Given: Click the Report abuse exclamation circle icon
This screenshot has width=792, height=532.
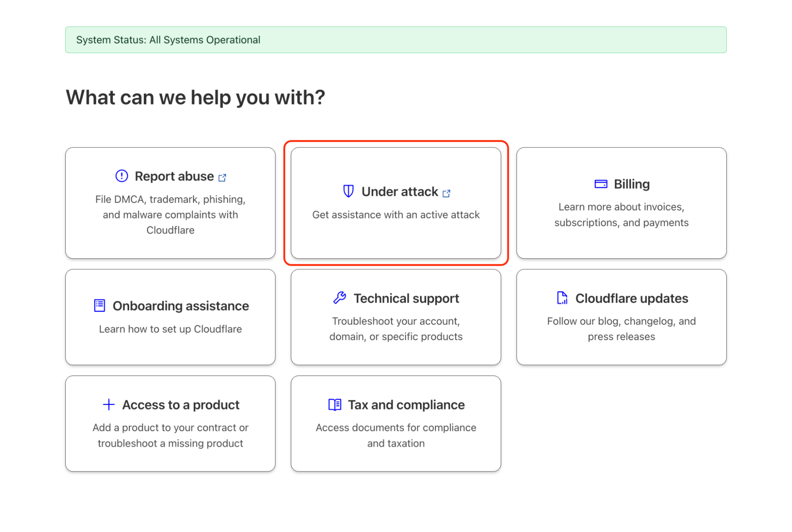Looking at the screenshot, I should tap(122, 176).
